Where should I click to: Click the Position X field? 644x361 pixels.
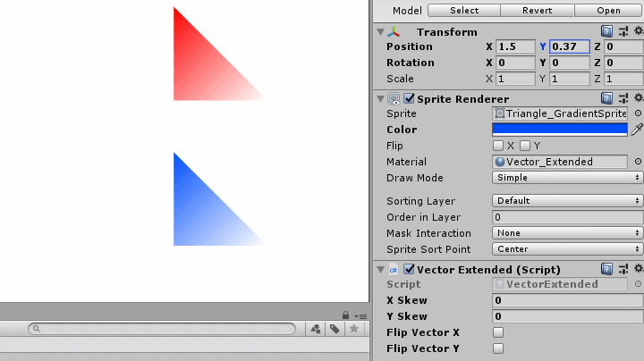pos(515,46)
